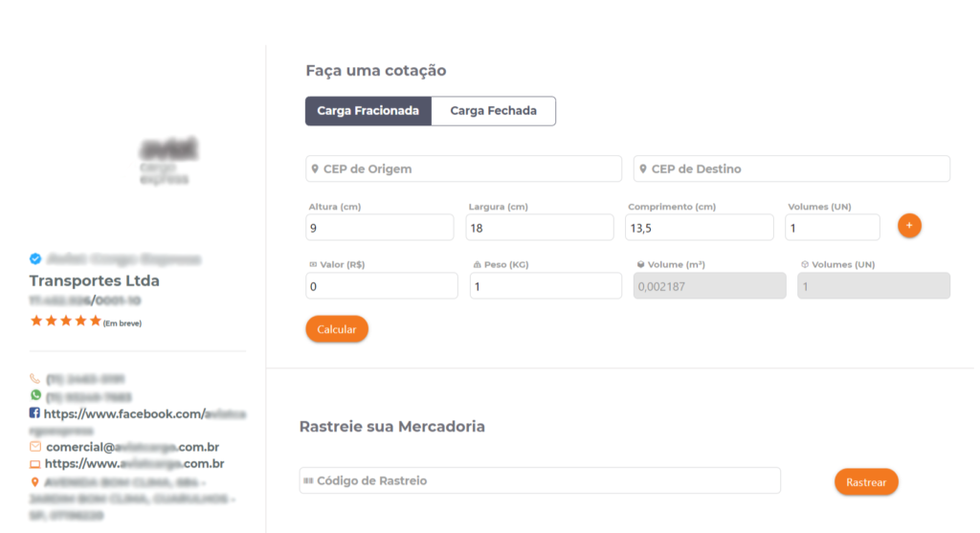The height and width of the screenshot is (533, 980).
Task: Click the address location pin icon
Action: 35,481
